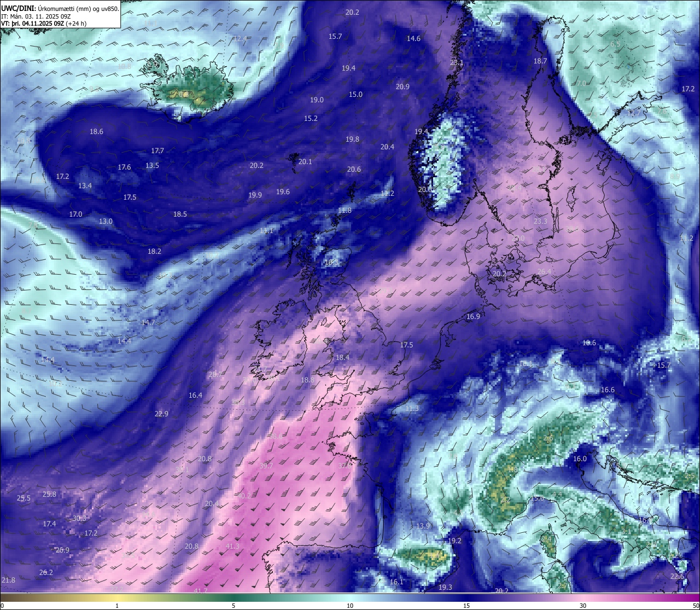Click the 19.9 map value
Viewport: 700px width, 610px height.
click(255, 195)
